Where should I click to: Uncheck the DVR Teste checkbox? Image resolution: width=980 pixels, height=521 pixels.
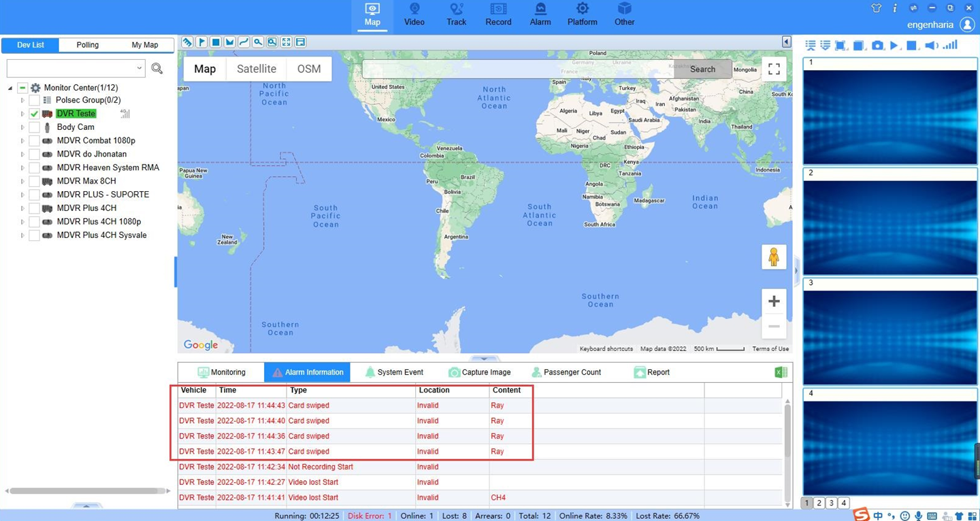click(34, 114)
